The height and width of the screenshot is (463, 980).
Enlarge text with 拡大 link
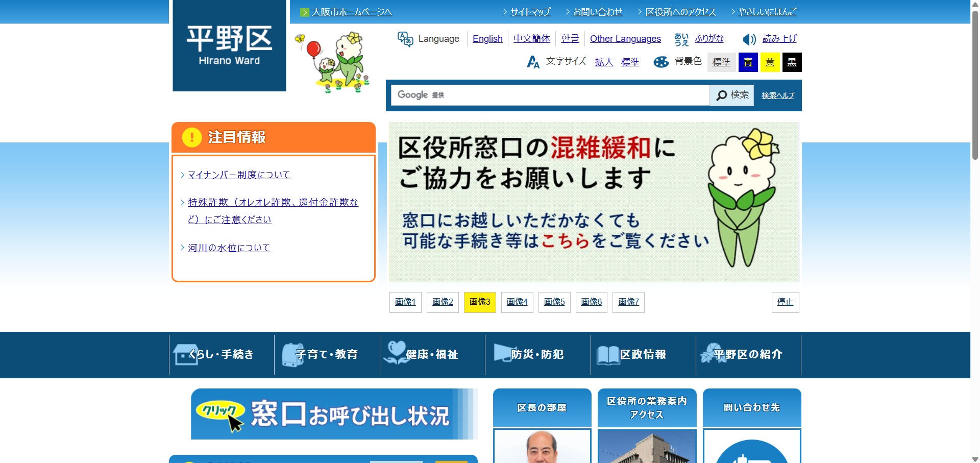click(604, 62)
